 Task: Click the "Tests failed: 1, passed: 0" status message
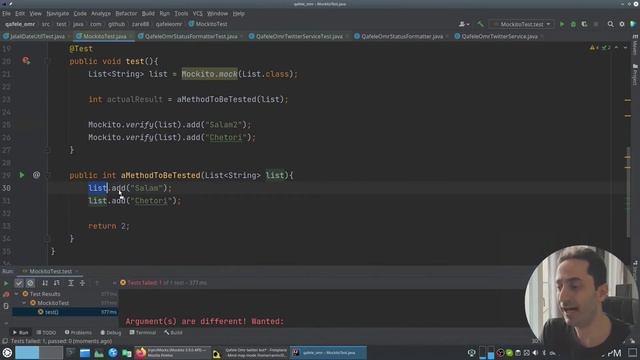coord(61,341)
